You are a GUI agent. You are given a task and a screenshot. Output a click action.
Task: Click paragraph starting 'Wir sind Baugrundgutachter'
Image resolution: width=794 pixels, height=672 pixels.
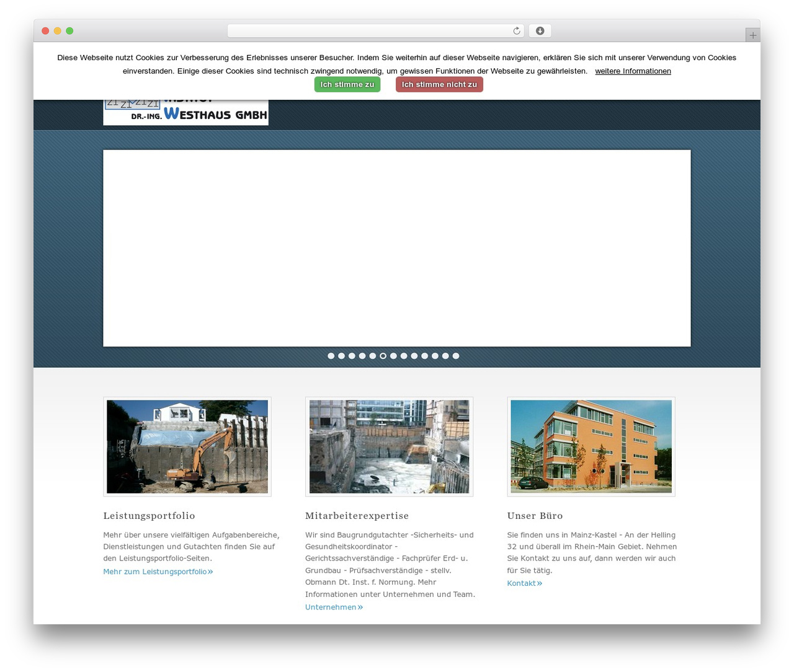point(390,565)
